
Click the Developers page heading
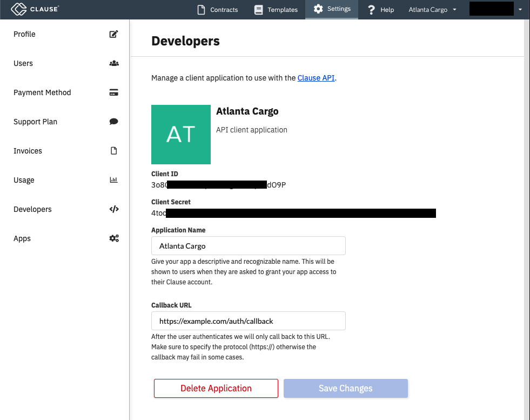[185, 41]
